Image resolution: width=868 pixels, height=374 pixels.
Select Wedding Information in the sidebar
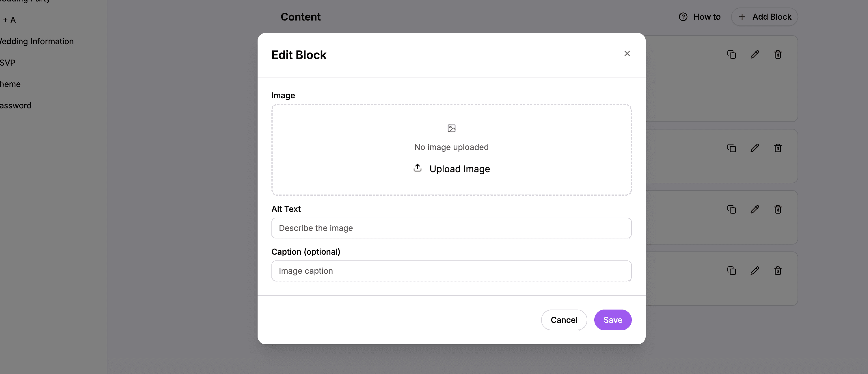36,41
